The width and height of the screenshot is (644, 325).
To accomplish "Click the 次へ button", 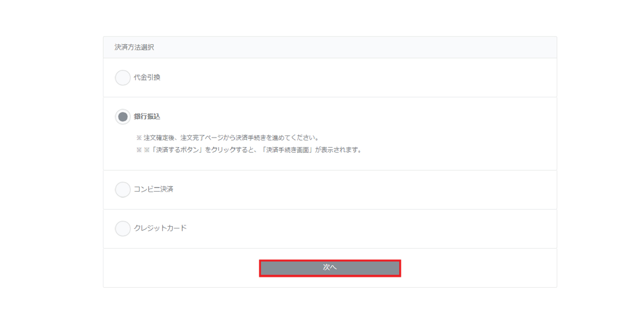I will (330, 268).
